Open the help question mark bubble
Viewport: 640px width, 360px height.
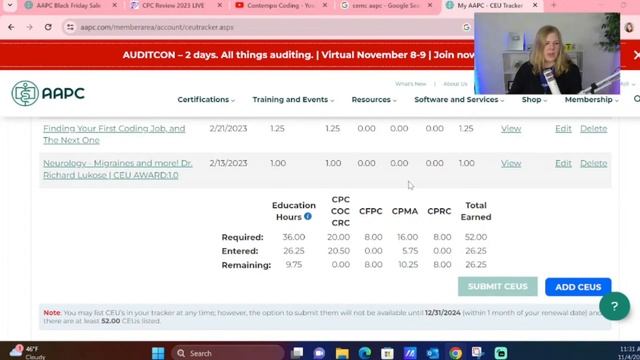pyautogui.click(x=614, y=306)
